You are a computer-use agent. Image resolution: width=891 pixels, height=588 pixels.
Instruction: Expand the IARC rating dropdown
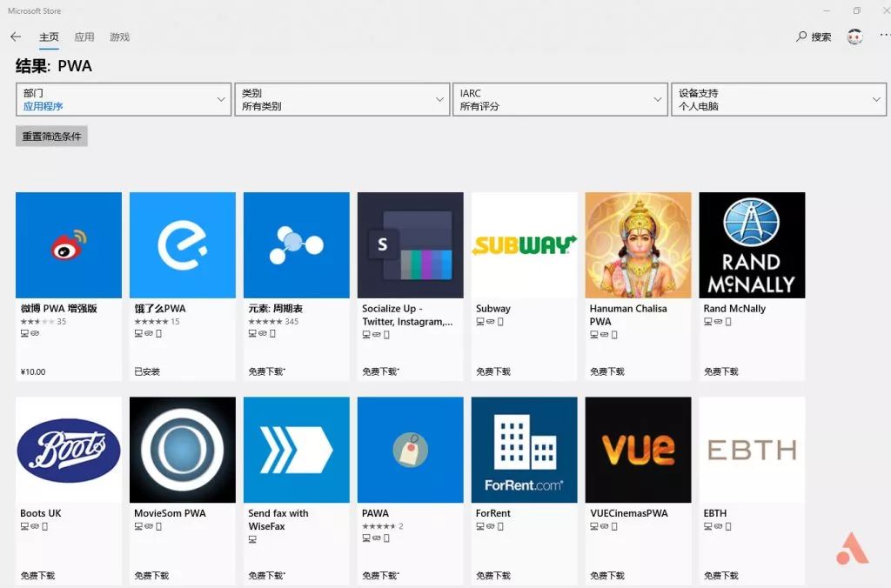pyautogui.click(x=560, y=99)
